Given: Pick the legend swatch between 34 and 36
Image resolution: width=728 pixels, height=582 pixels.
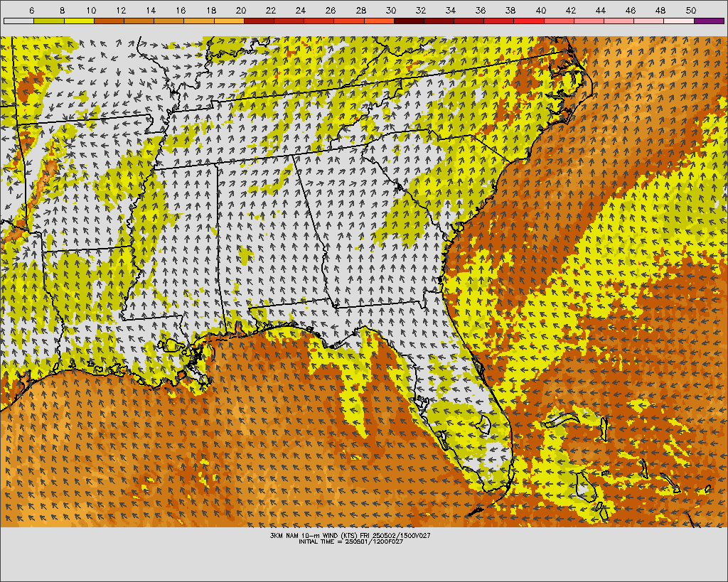Looking at the screenshot, I should pyautogui.click(x=469, y=21).
